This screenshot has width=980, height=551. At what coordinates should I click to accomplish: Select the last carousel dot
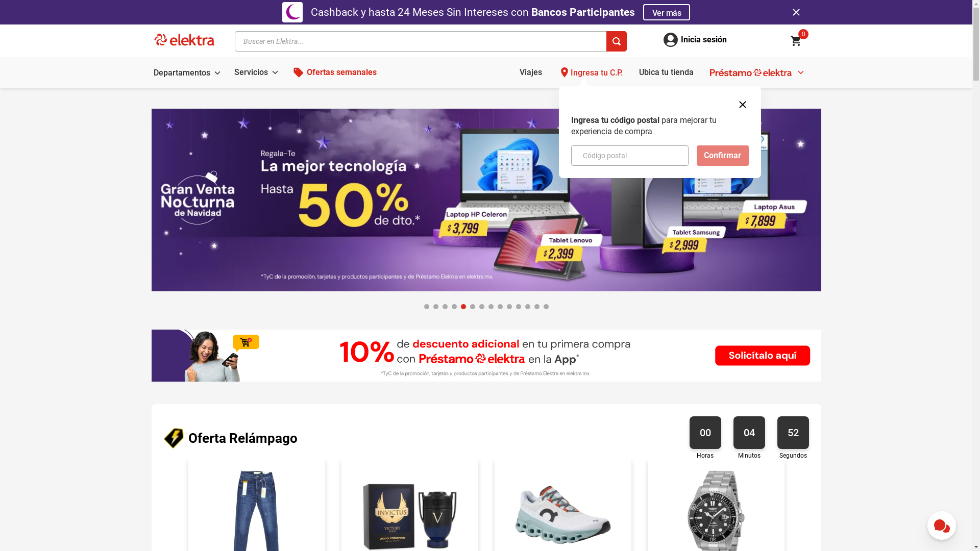pos(546,307)
